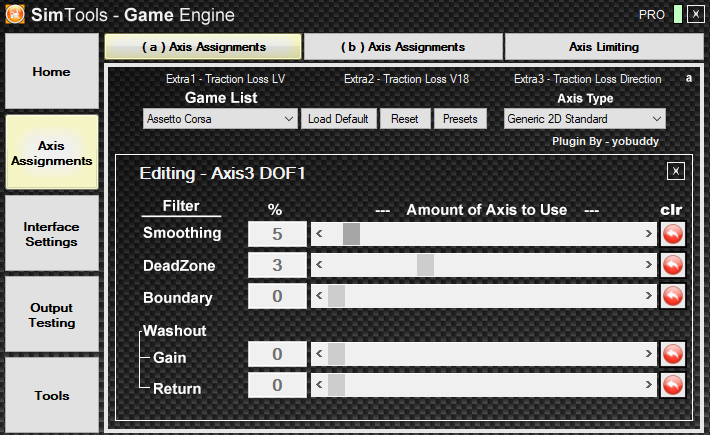
Task: Clear the Washout Return value
Action: (672, 385)
